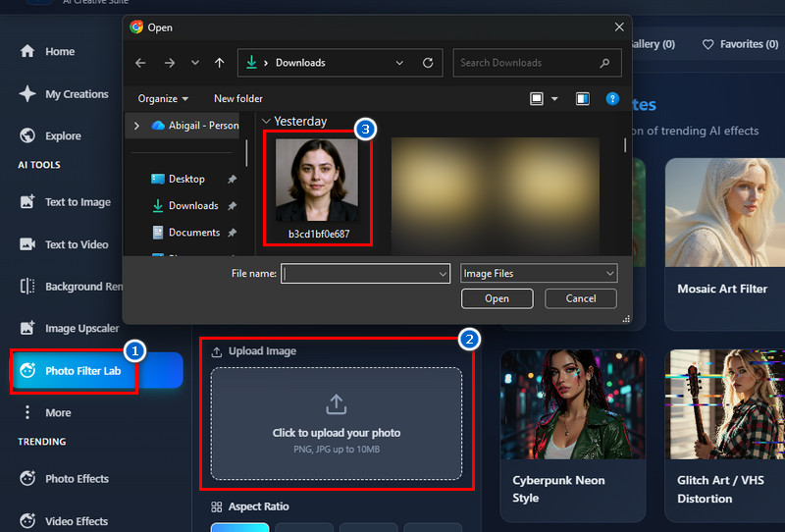Go back in the Open dialog
Viewport: 785px width, 532px height.
coord(140,63)
